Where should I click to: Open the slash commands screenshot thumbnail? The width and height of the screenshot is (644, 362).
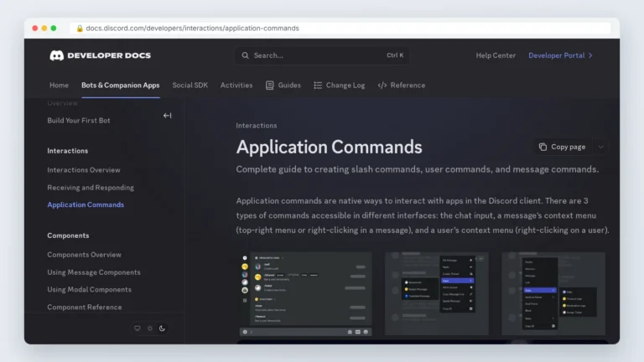pyautogui.click(x=306, y=294)
